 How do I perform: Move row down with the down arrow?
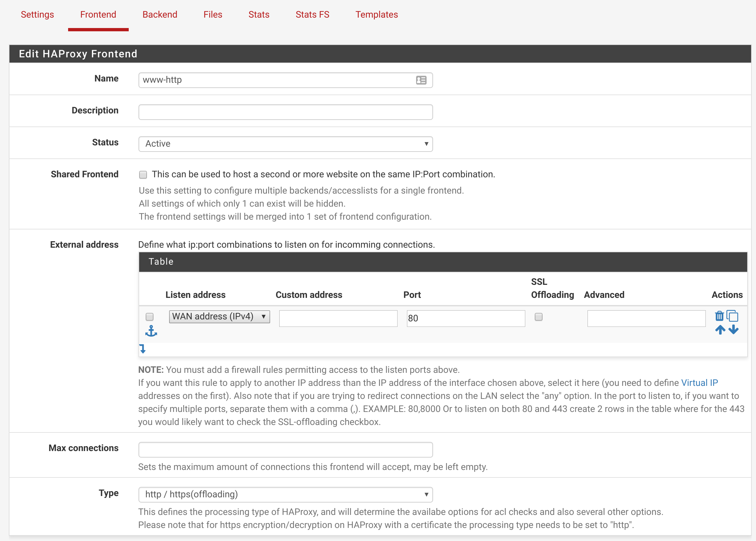point(734,330)
